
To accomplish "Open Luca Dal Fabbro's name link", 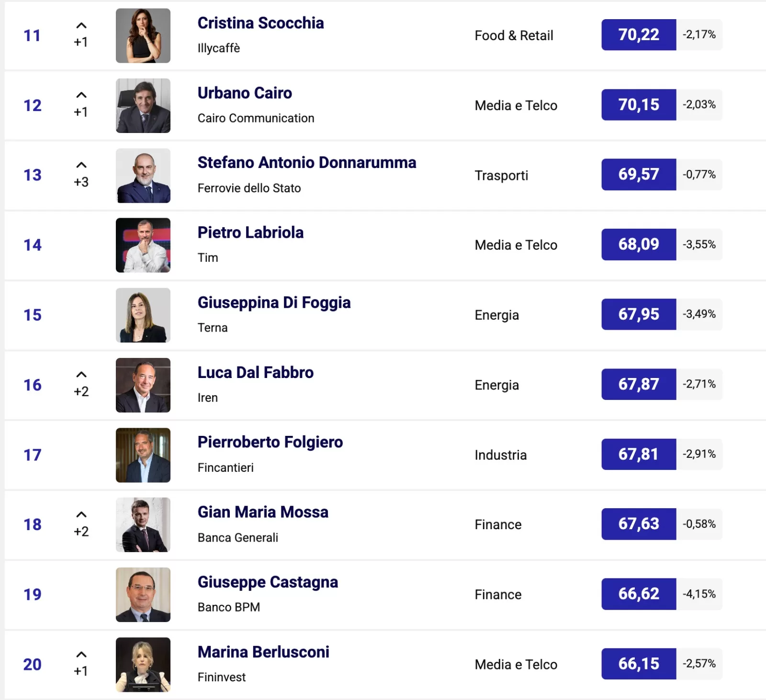I will tap(256, 373).
